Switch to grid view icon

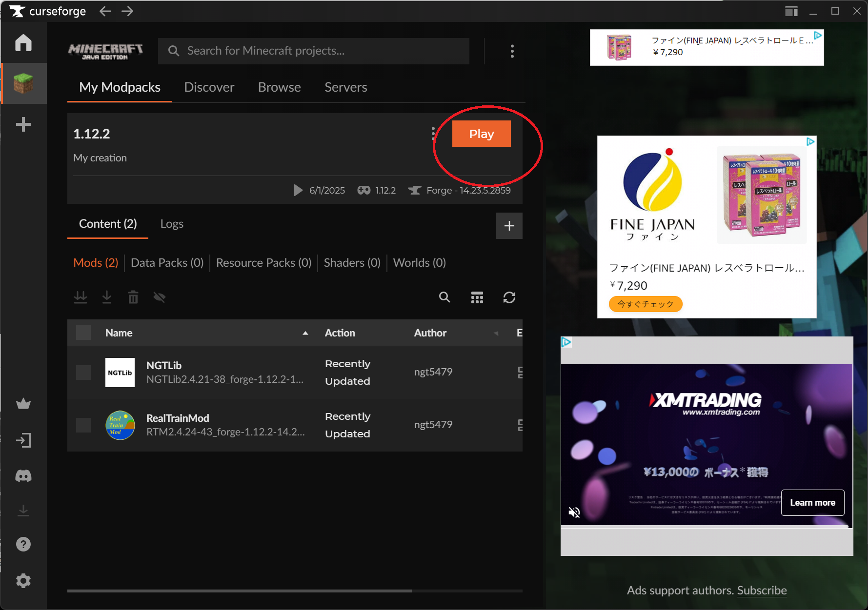[477, 297]
